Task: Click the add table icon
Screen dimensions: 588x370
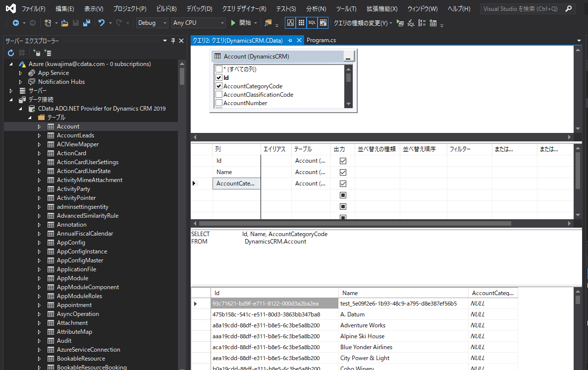Action: 433,23
